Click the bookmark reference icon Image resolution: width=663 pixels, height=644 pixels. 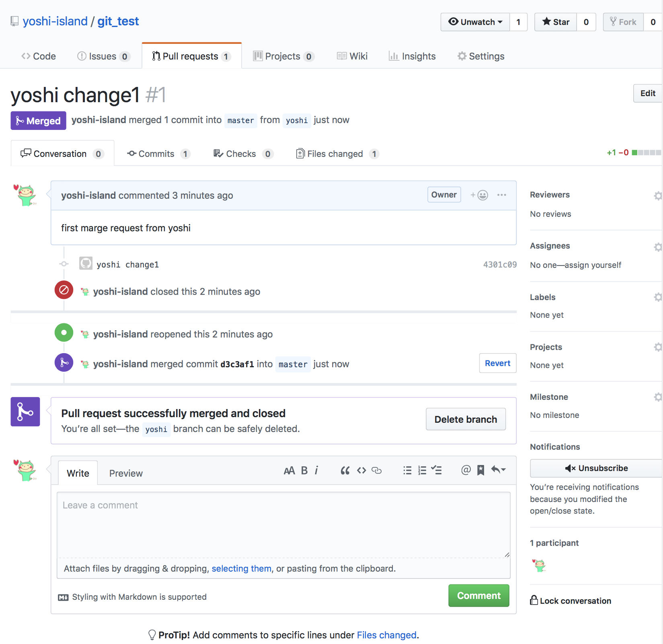click(480, 470)
